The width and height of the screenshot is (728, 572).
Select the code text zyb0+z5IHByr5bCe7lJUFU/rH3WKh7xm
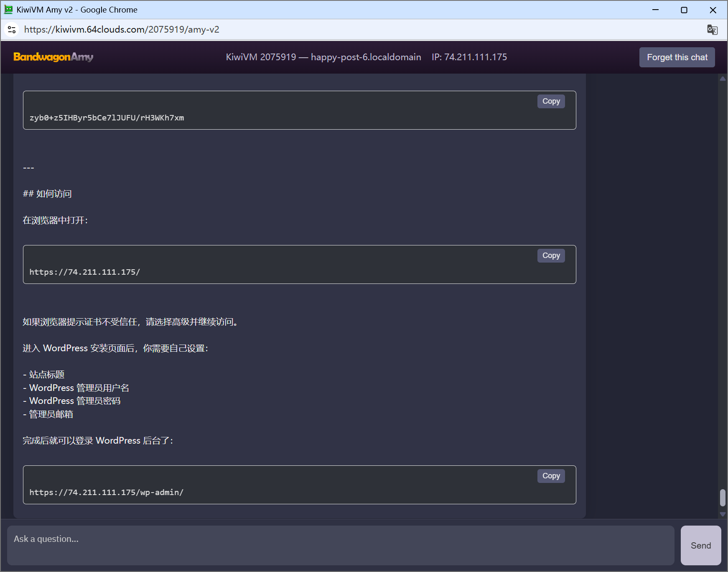[x=107, y=118]
